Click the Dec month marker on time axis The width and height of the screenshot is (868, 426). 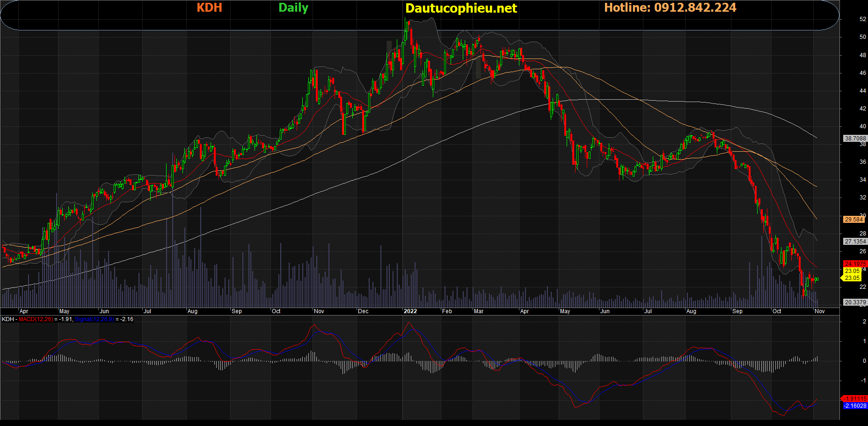[x=363, y=311]
